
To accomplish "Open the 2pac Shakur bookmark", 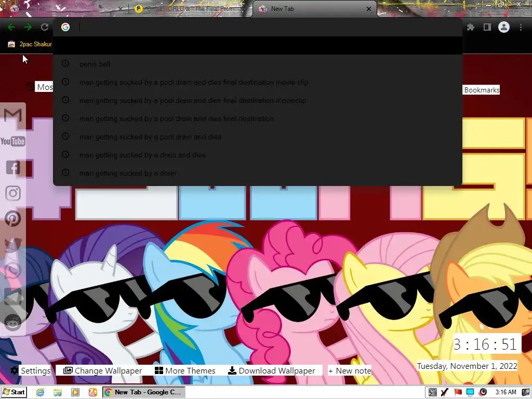I will pyautogui.click(x=30, y=44).
